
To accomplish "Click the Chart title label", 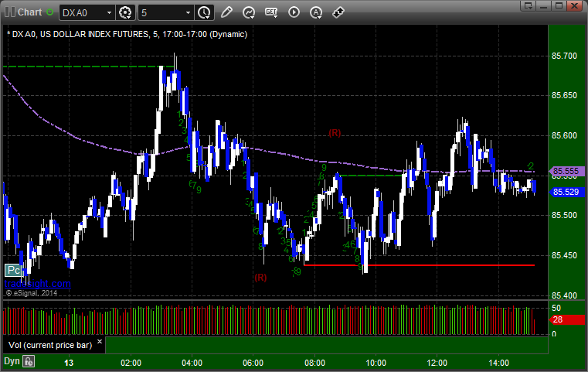I will [29, 12].
